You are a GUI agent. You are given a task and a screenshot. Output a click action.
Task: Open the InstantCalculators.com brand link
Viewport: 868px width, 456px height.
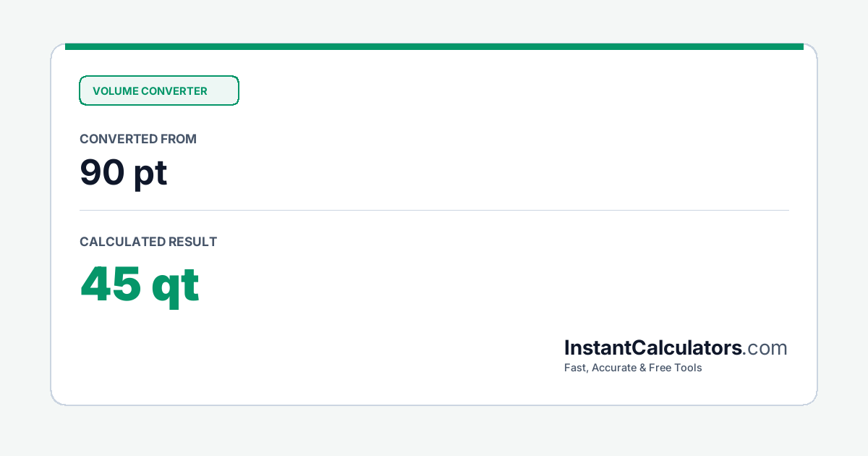coord(676,348)
